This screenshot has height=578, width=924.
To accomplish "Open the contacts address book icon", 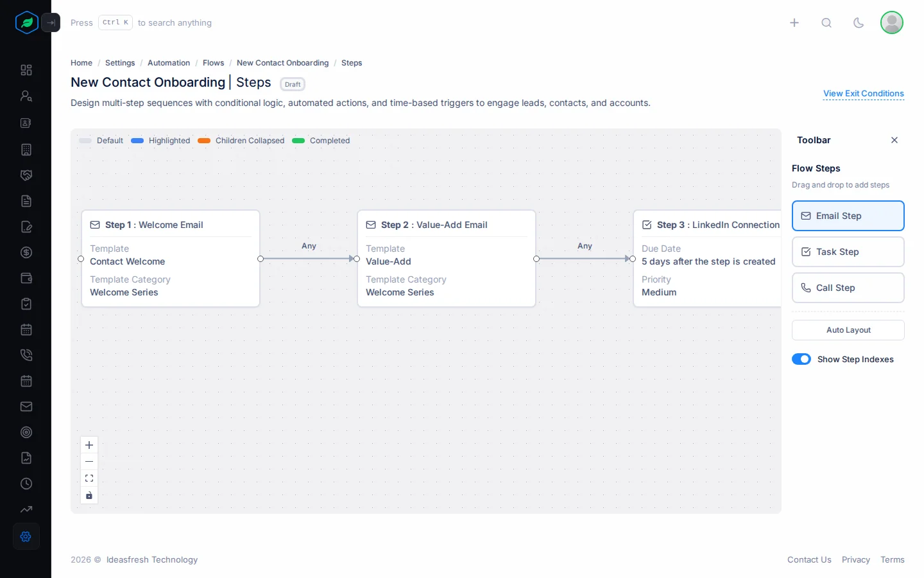I will [26, 123].
